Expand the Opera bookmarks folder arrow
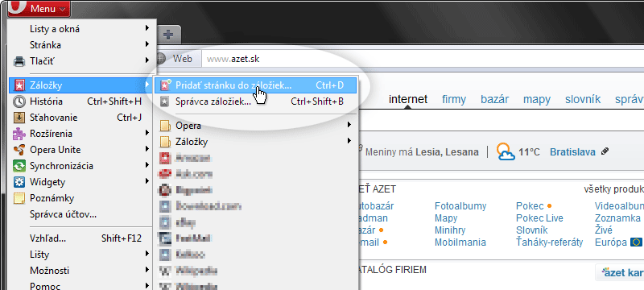 pyautogui.click(x=349, y=125)
